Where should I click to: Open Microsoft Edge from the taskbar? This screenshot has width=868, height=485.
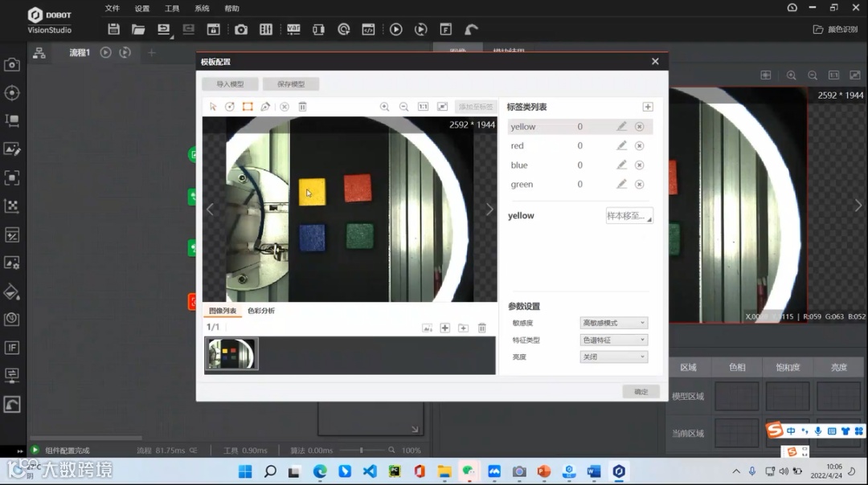(320, 471)
